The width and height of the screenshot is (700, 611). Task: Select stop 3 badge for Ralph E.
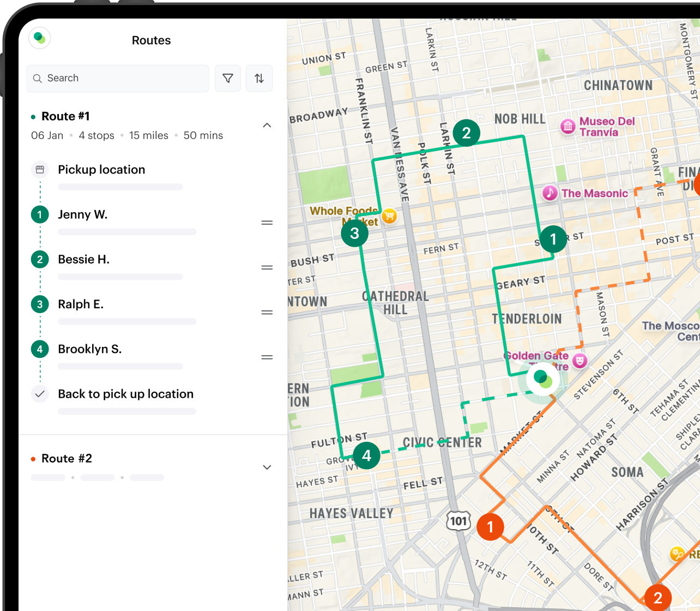(40, 304)
